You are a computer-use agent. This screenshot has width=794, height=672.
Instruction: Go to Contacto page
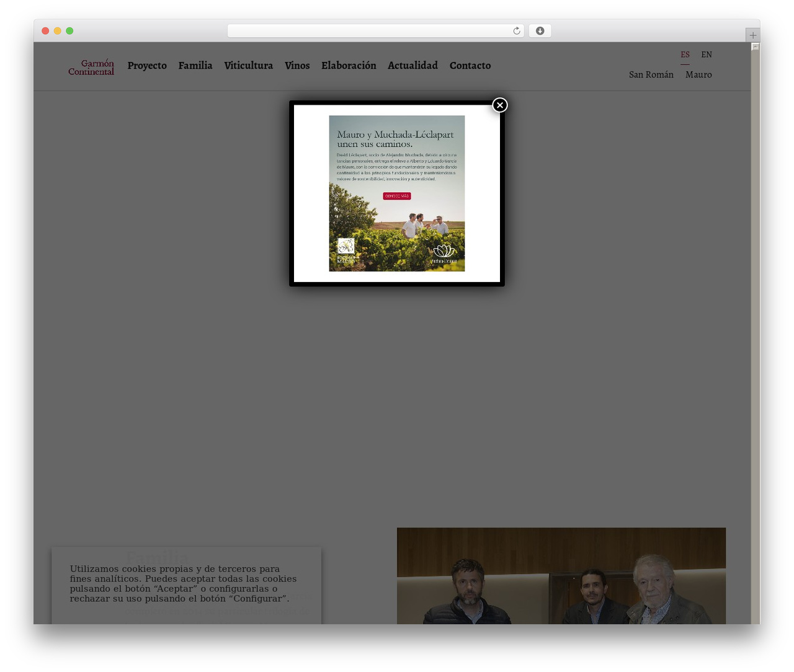click(x=470, y=66)
